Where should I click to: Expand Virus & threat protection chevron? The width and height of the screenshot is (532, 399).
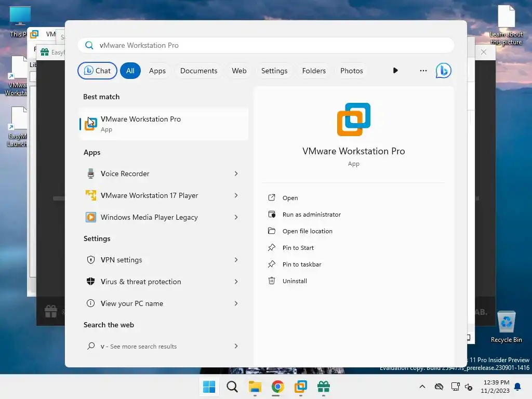(236, 282)
